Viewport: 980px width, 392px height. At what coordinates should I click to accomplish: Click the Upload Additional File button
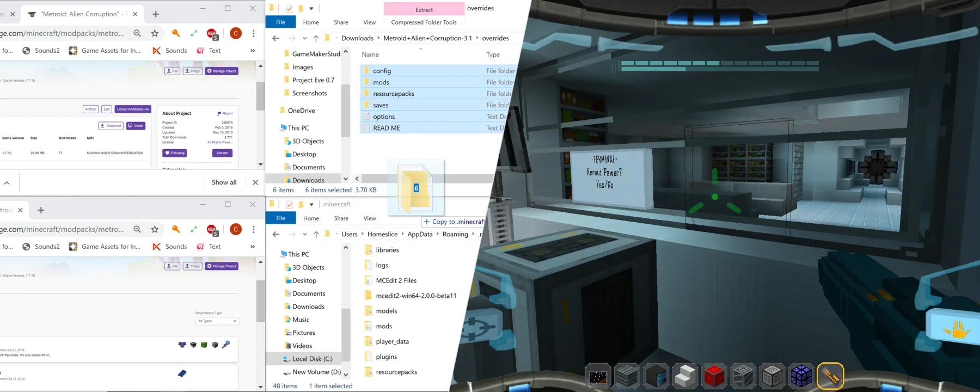[x=133, y=109]
